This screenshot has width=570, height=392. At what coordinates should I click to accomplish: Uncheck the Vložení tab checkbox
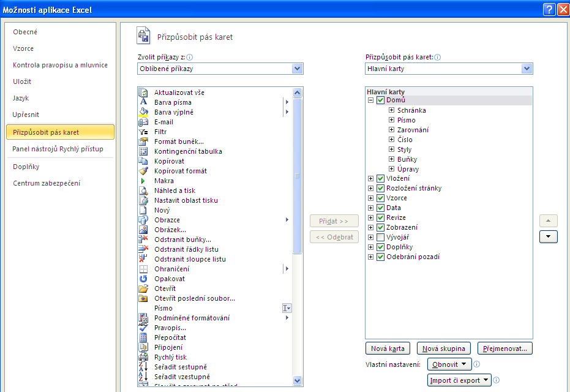pos(380,179)
